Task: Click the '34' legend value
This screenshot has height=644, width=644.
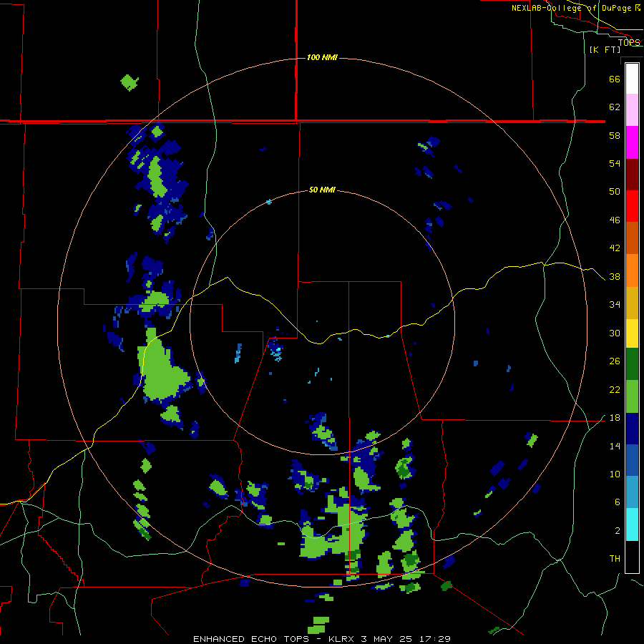Action: tap(615, 305)
